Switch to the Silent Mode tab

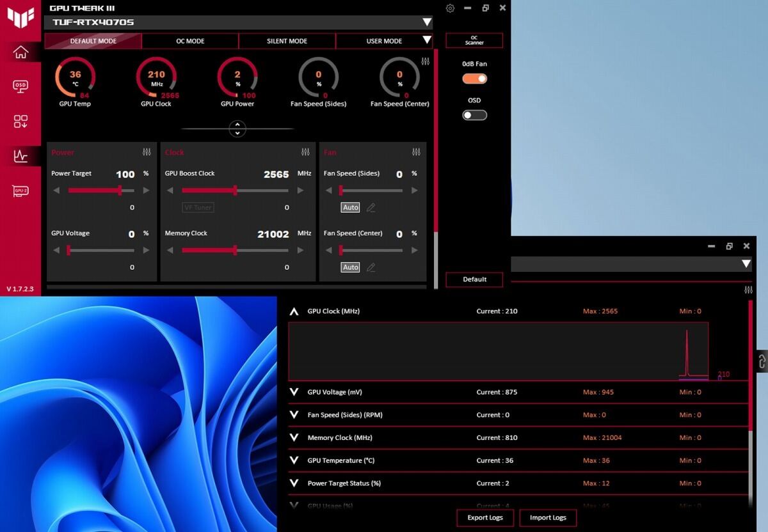coord(287,41)
